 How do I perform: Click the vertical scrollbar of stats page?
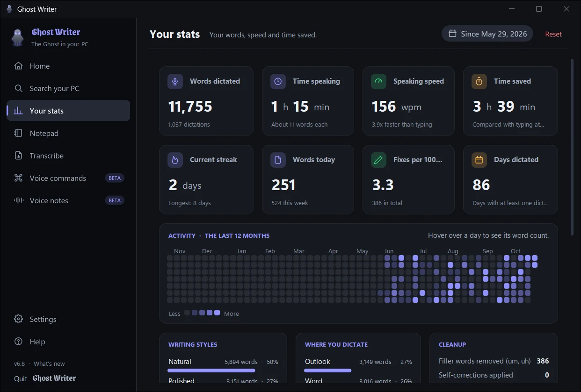click(x=572, y=147)
